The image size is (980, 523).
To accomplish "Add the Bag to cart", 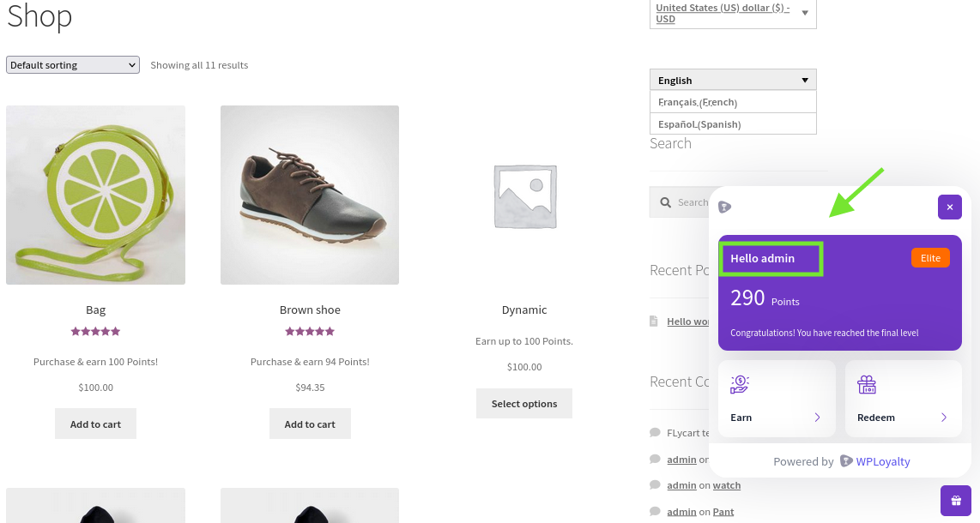I will [95, 424].
